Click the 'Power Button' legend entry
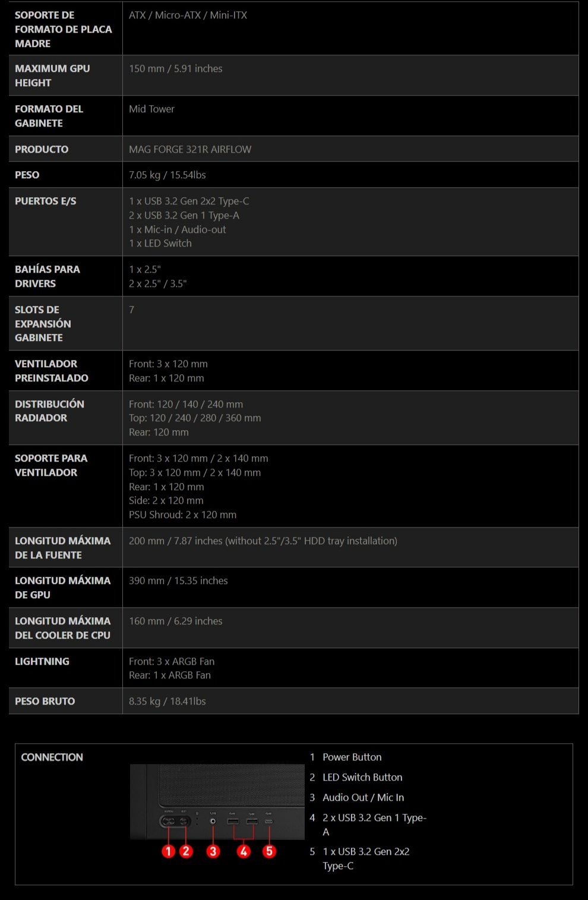Viewport: 588px width, 900px height. [352, 757]
